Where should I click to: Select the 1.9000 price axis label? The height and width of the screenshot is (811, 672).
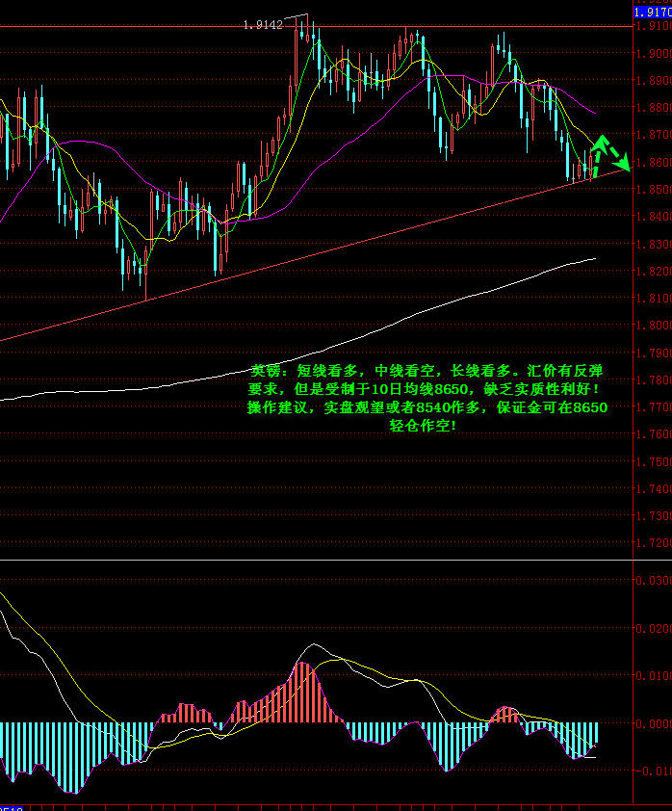654,53
